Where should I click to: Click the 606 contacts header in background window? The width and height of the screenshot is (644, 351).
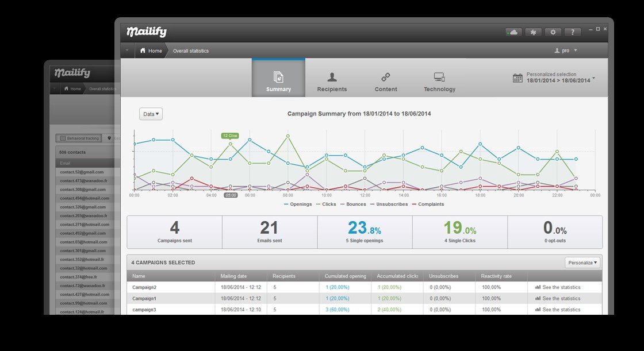click(72, 152)
